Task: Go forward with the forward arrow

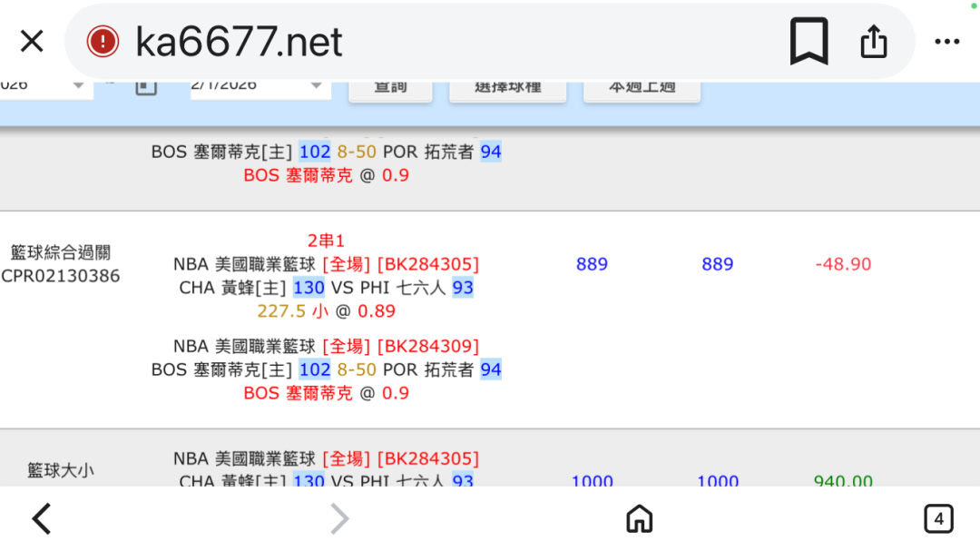Action: 338,518
